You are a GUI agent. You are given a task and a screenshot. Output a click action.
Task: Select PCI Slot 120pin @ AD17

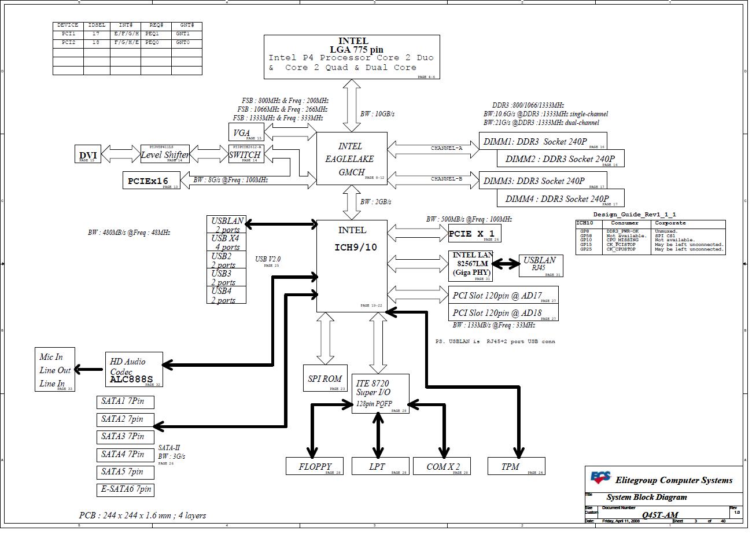[503, 295]
